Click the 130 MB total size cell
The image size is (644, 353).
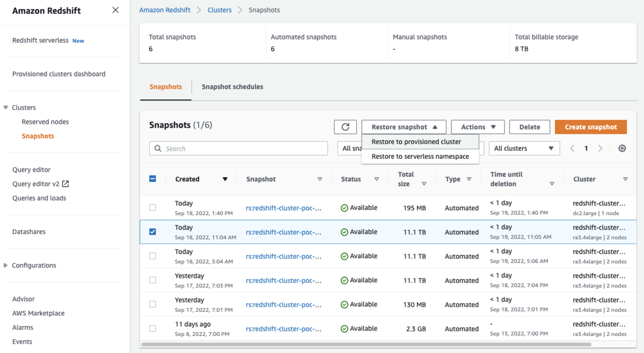[x=414, y=305]
